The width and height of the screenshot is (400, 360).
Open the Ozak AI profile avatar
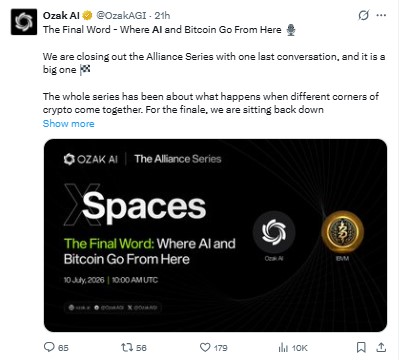click(x=24, y=22)
